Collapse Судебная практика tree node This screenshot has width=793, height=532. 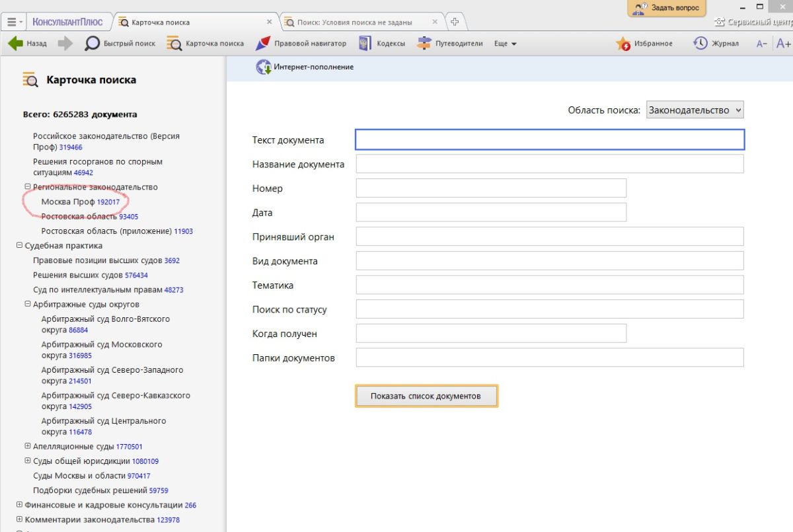click(19, 246)
